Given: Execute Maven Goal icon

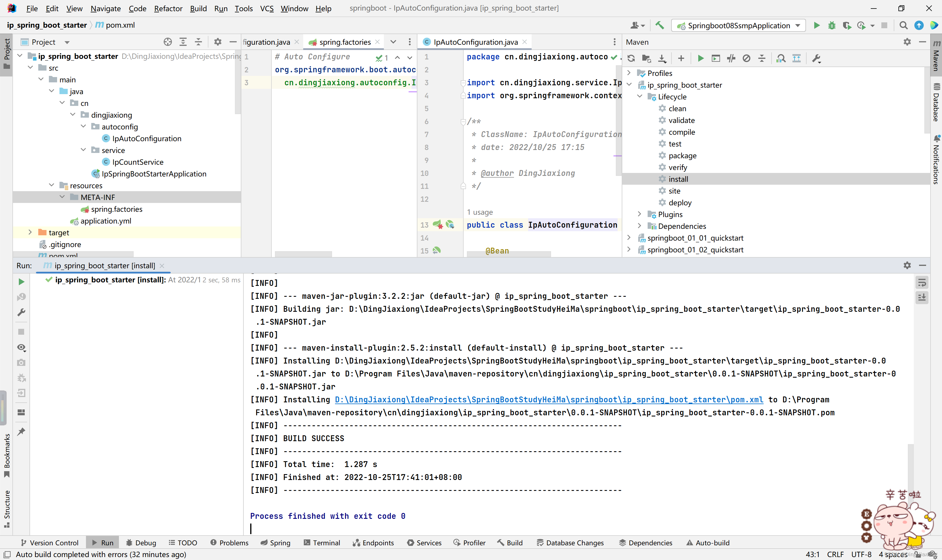Looking at the screenshot, I should tap(716, 59).
